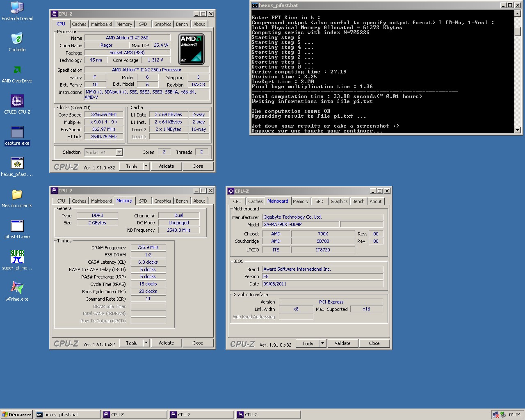
Task: Open About tab in Mainboard window
Action: (376, 201)
